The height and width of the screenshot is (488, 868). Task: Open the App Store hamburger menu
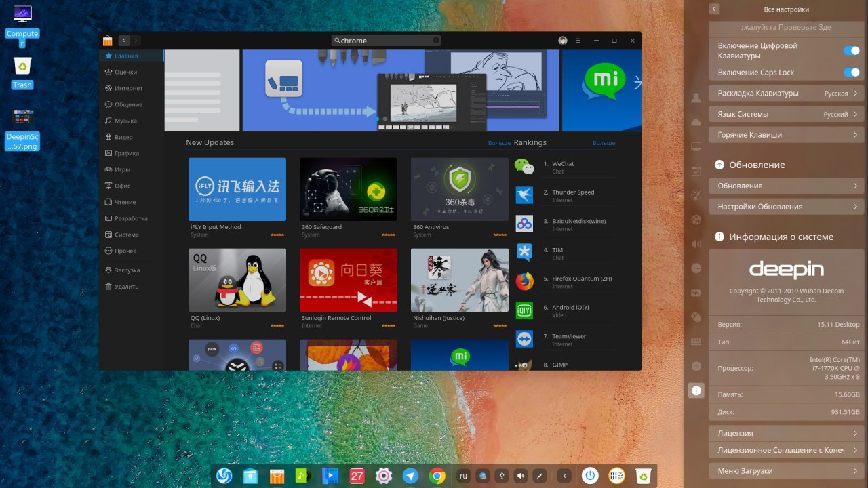point(578,41)
